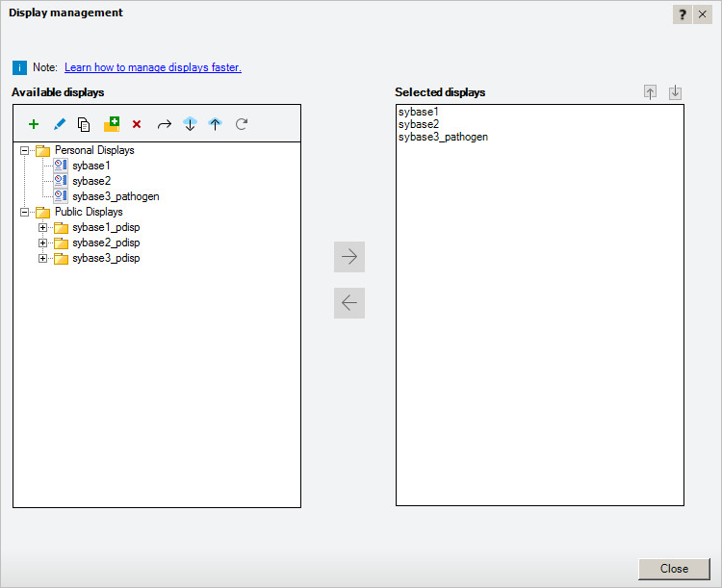The image size is (722, 588).
Task: Expand the sybase2_pdisp folder
Action: point(42,243)
